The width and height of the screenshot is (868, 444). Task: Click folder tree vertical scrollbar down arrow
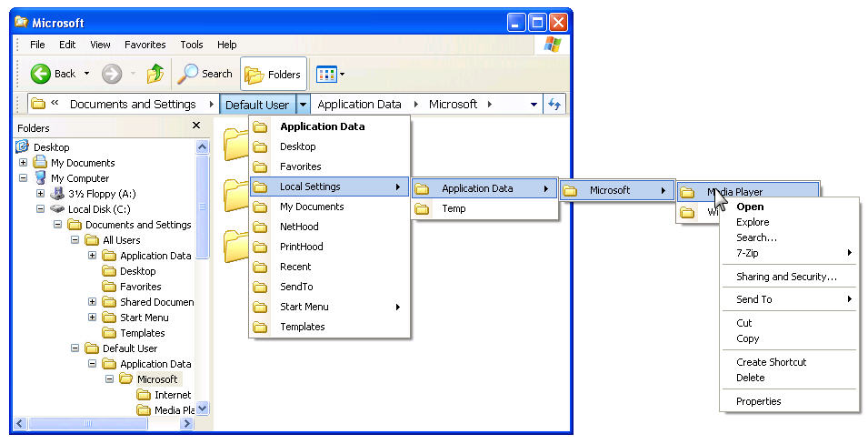click(x=202, y=409)
